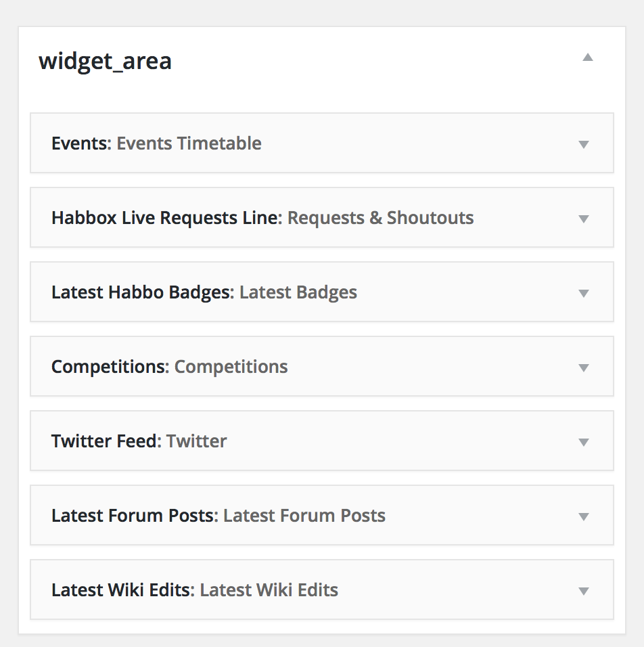The height and width of the screenshot is (647, 644).
Task: Expand the Competitions widget using its arrow
Action: 584,367
